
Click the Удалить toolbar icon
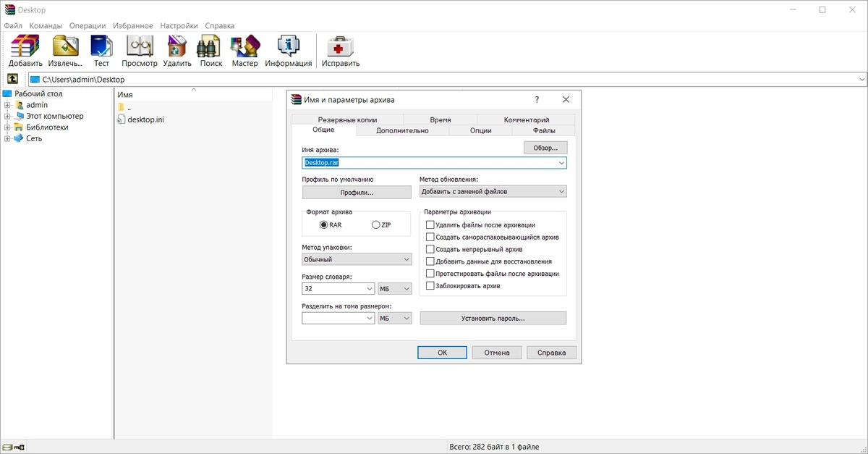177,46
